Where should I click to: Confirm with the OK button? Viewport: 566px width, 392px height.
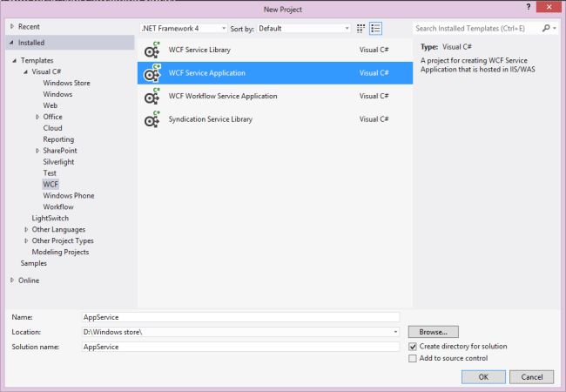pos(483,377)
